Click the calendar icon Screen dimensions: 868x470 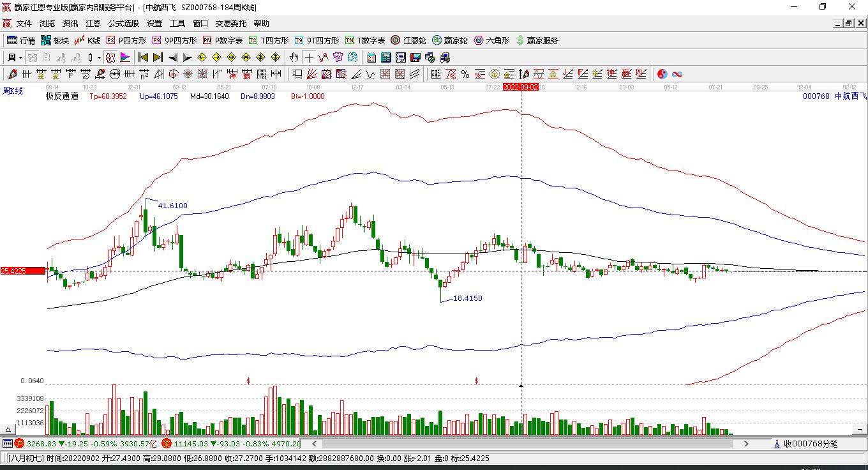tap(371, 57)
